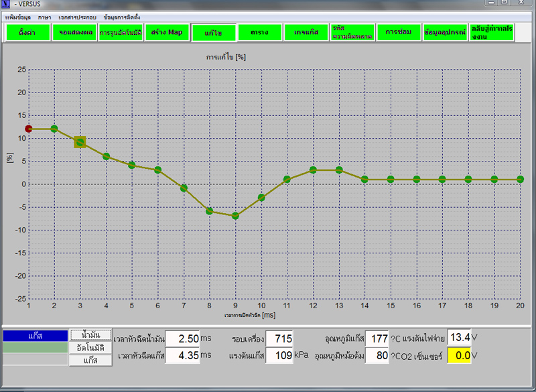Open the เกจแก๊ส gas gauge tab
536x392 pixels.
click(306, 32)
